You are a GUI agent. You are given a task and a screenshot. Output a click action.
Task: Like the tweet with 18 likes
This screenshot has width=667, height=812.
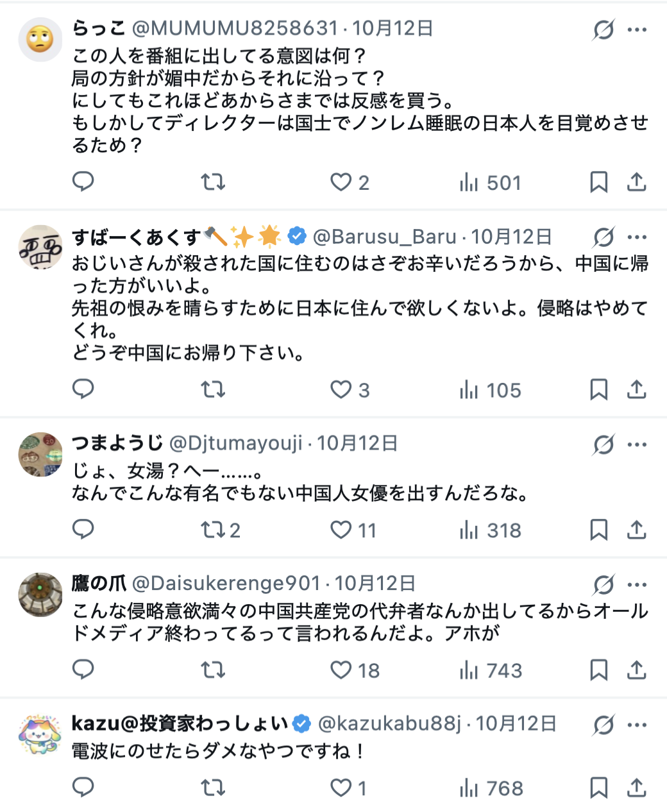[x=341, y=670]
